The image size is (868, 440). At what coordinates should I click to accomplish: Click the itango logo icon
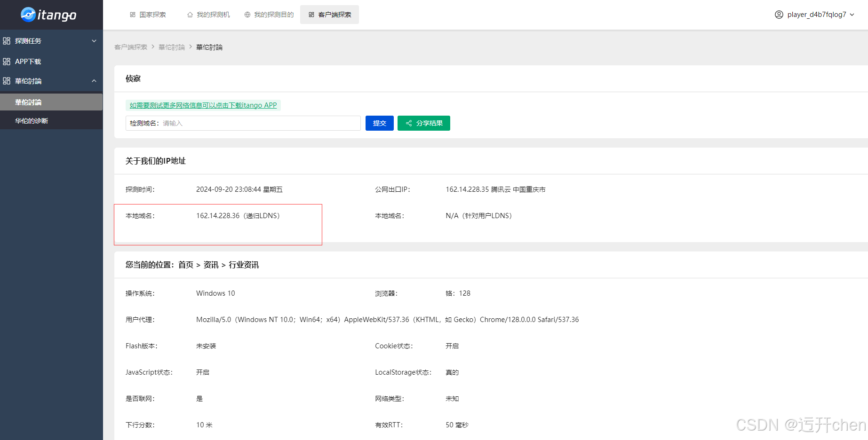(29, 15)
